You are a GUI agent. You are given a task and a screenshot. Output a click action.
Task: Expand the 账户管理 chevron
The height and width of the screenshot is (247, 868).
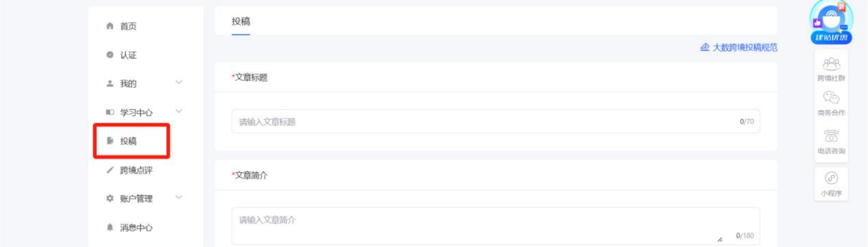[x=179, y=197]
